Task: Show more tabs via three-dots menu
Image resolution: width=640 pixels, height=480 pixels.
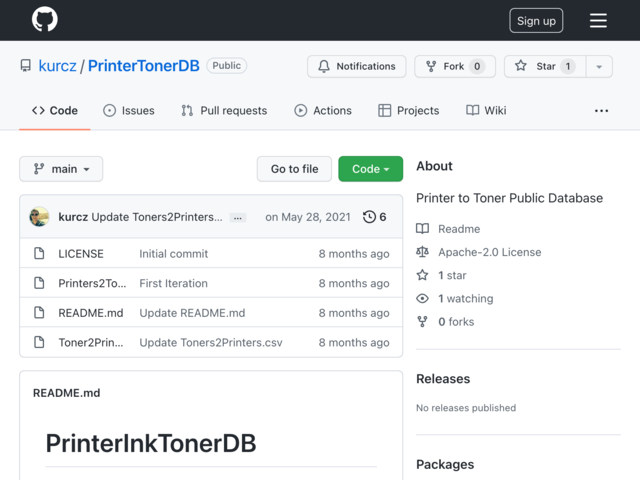Action: (x=601, y=111)
